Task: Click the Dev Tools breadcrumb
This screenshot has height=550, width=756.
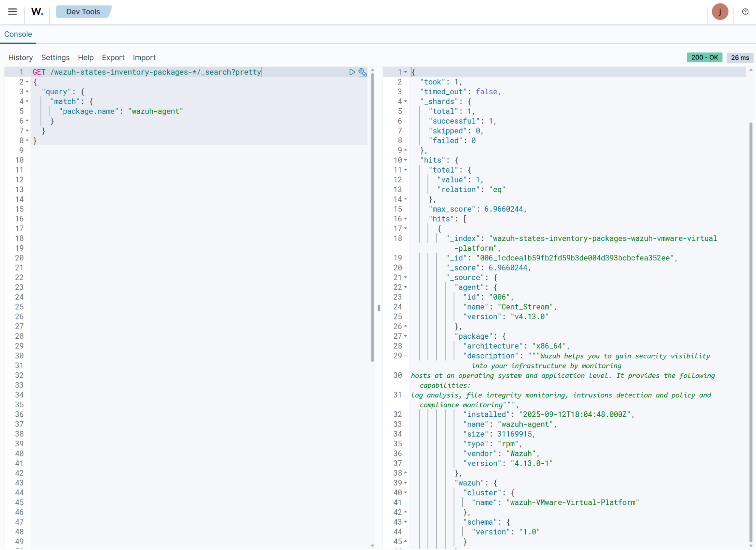Action: (x=83, y=12)
